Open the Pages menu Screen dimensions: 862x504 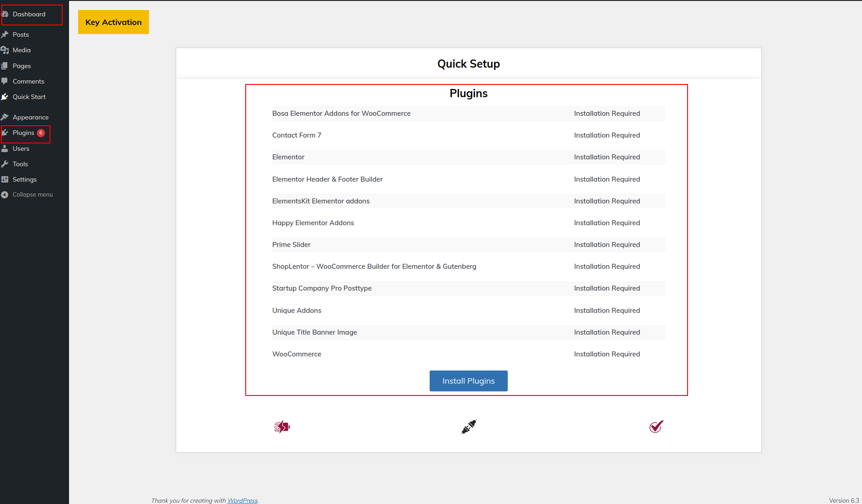pyautogui.click(x=22, y=66)
